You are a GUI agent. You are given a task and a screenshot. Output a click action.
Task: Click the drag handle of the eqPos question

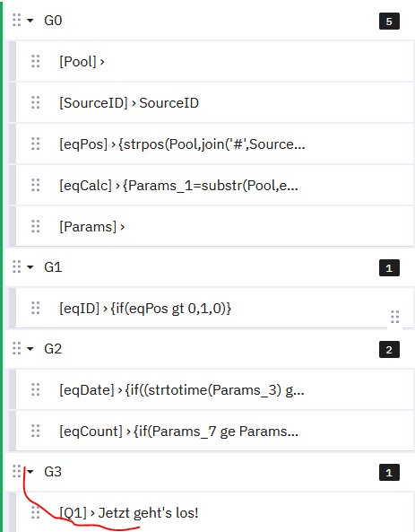36,144
